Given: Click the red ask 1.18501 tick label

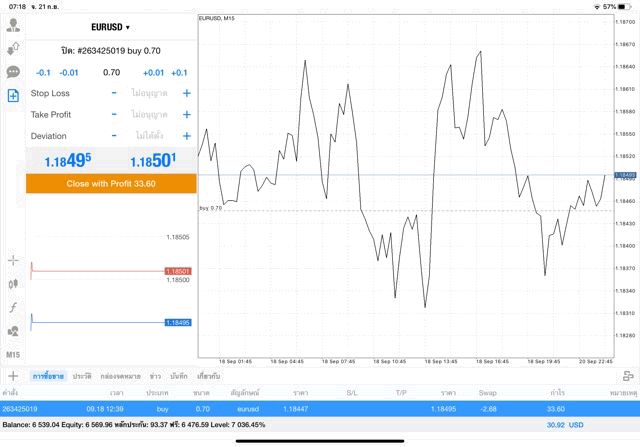Looking at the screenshot, I should click(x=178, y=271).
